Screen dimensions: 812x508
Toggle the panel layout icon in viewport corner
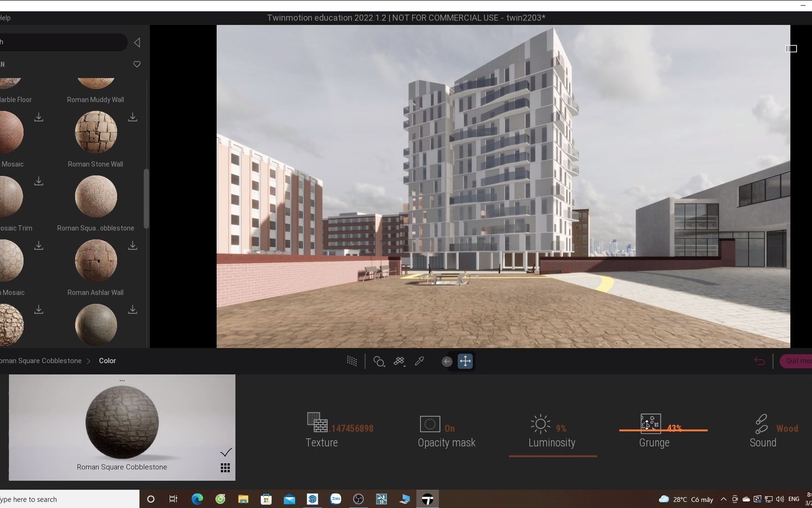pyautogui.click(x=791, y=49)
